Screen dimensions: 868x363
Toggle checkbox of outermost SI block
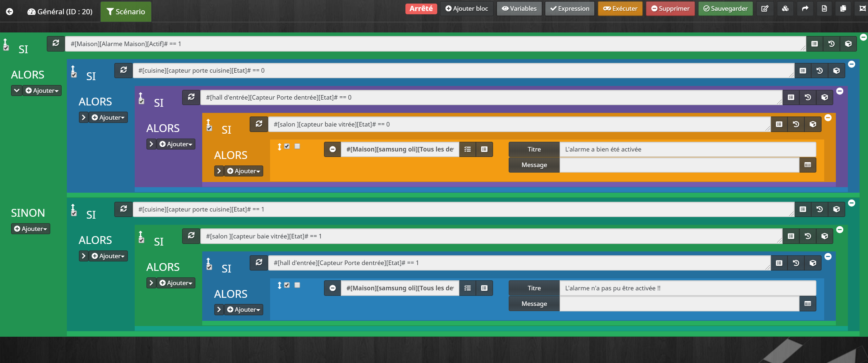pos(6,48)
